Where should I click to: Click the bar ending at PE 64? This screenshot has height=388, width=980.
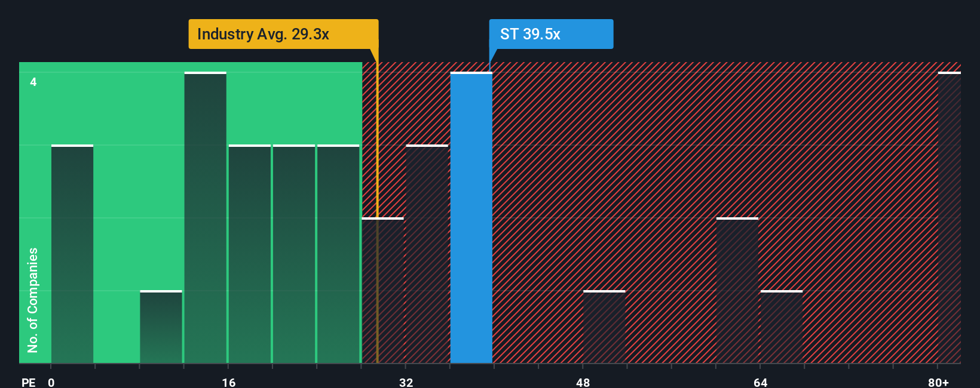click(x=737, y=291)
